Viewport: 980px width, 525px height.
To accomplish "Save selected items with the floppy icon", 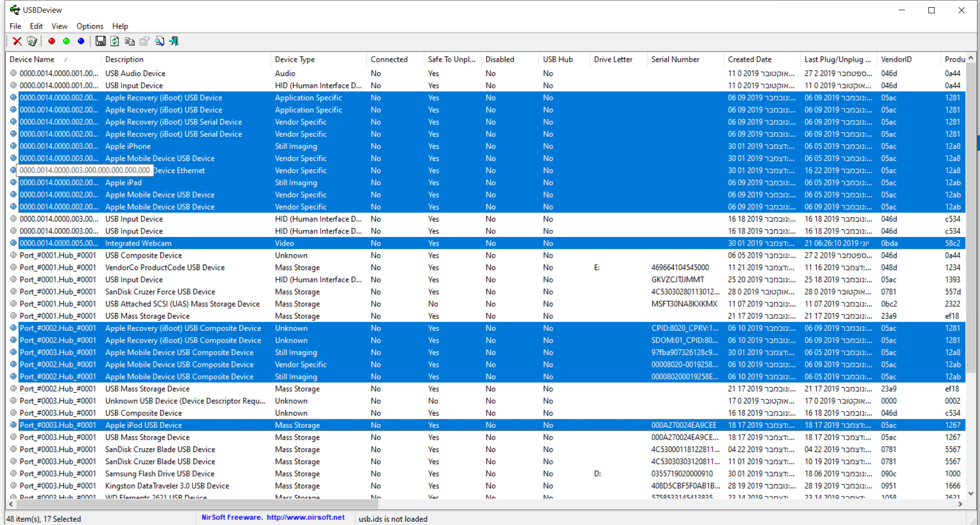I will (101, 41).
